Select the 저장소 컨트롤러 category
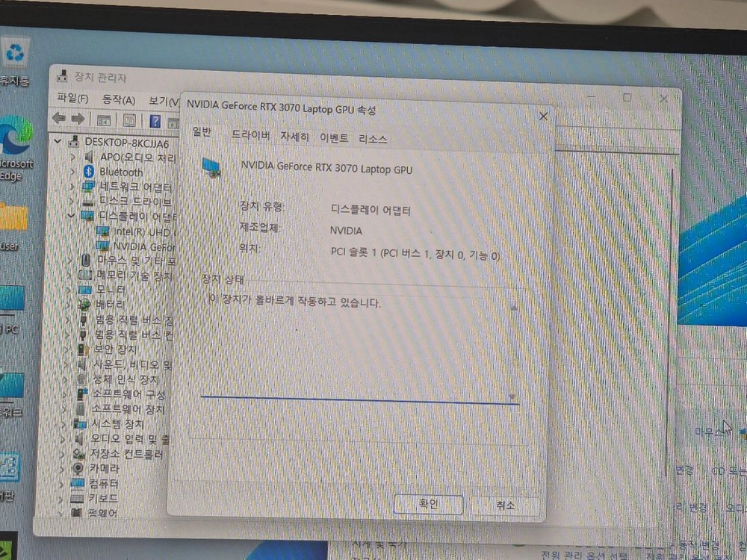The width and height of the screenshot is (747, 560). coord(119,454)
